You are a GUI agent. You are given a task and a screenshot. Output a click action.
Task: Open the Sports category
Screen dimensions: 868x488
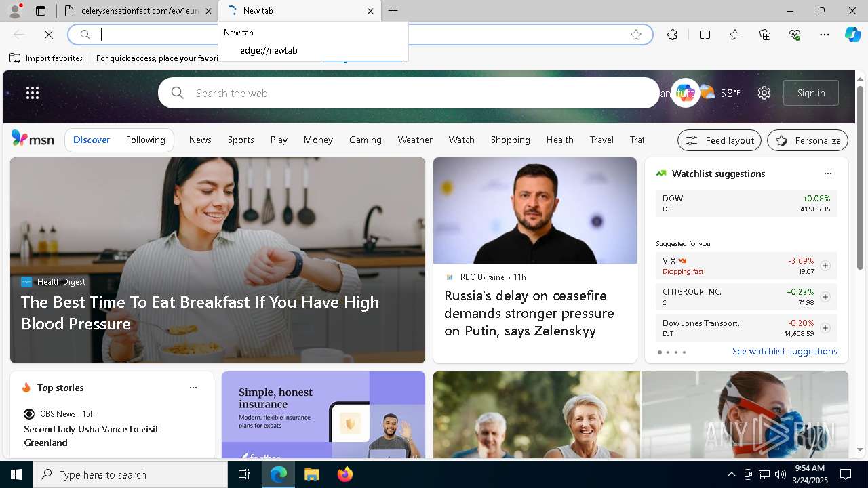[x=241, y=140]
